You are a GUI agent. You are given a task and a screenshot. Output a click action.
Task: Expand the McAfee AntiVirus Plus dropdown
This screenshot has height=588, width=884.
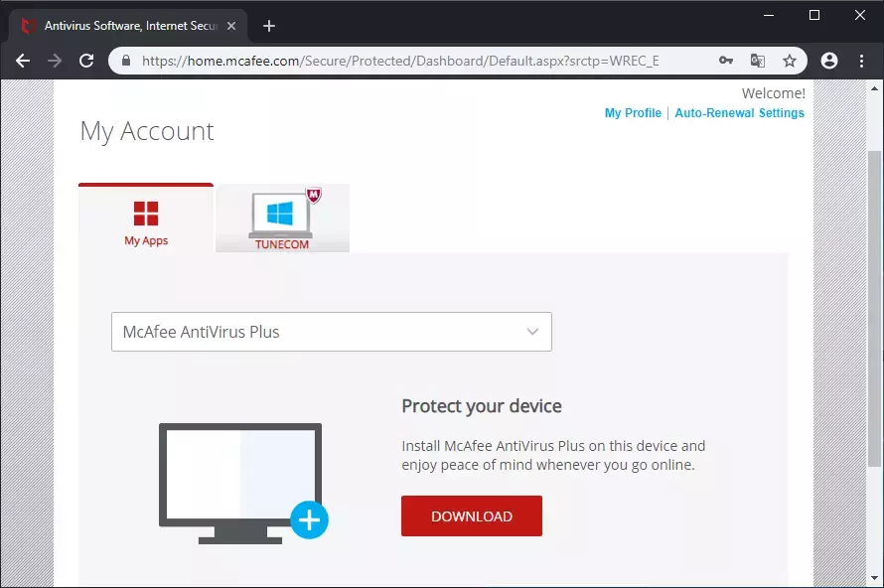click(332, 332)
